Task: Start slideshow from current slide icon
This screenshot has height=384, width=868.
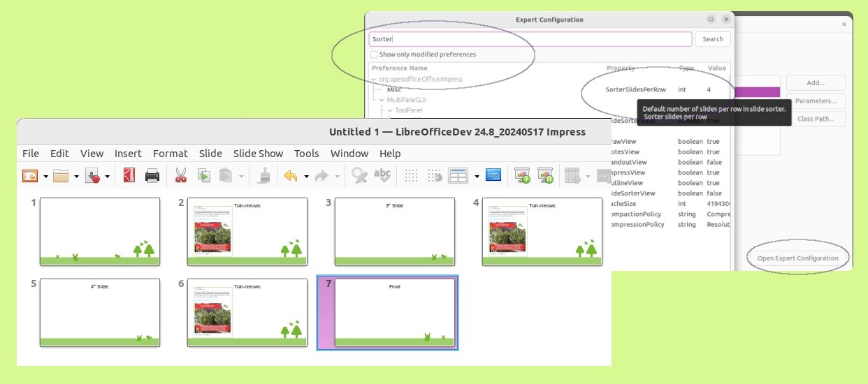Action: pyautogui.click(x=545, y=176)
